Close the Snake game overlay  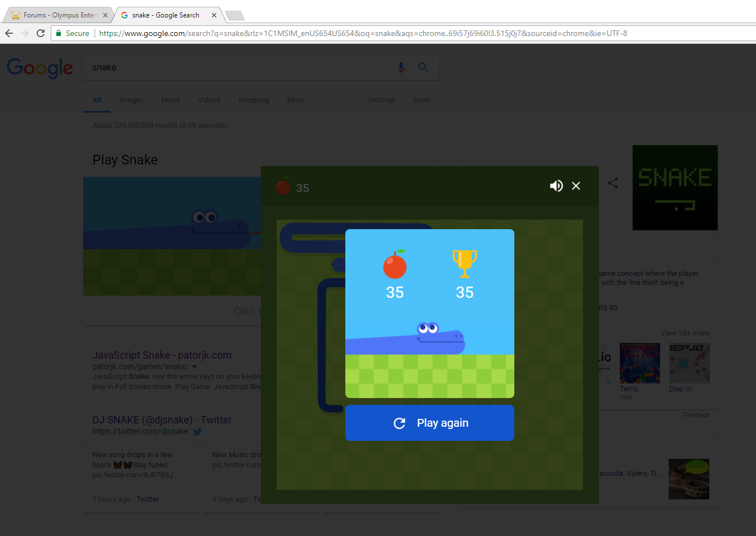point(576,186)
